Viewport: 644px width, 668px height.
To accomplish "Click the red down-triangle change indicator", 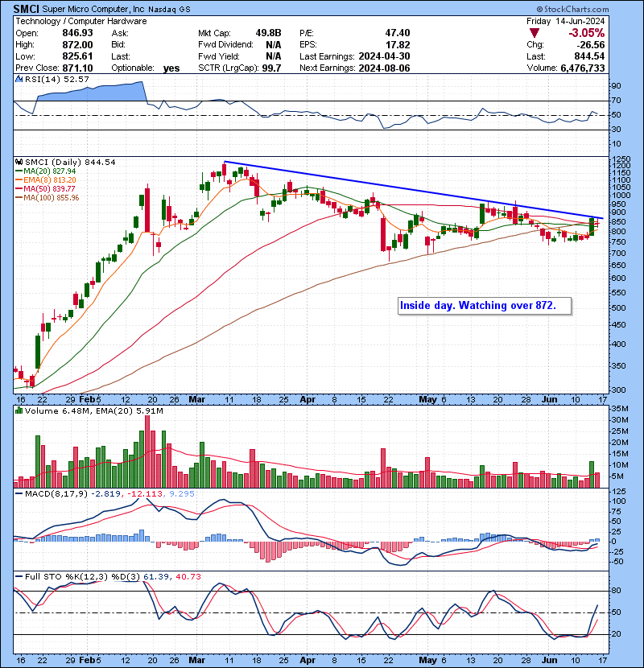I will pos(534,33).
